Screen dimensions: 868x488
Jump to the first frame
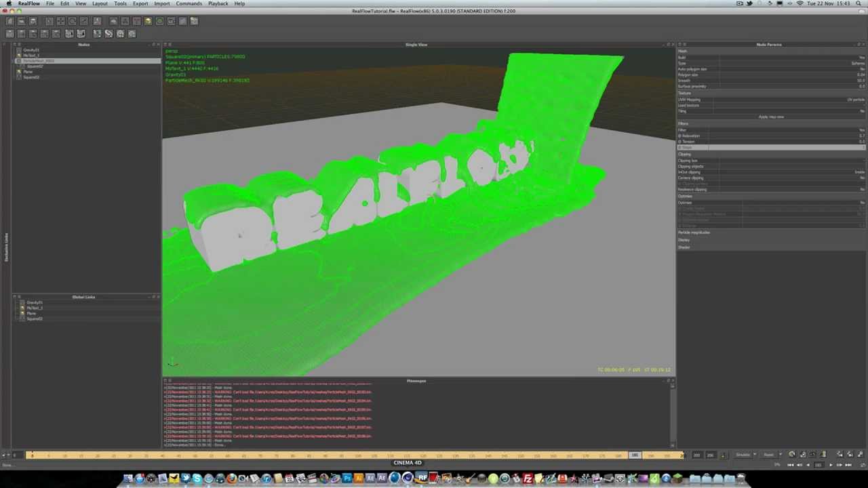(x=791, y=465)
